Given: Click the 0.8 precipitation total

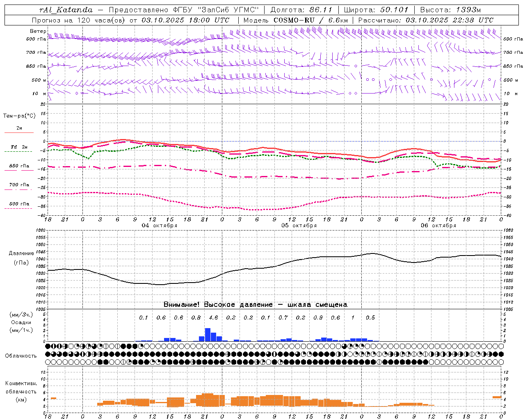Looking at the screenshot, I should pos(196,318).
